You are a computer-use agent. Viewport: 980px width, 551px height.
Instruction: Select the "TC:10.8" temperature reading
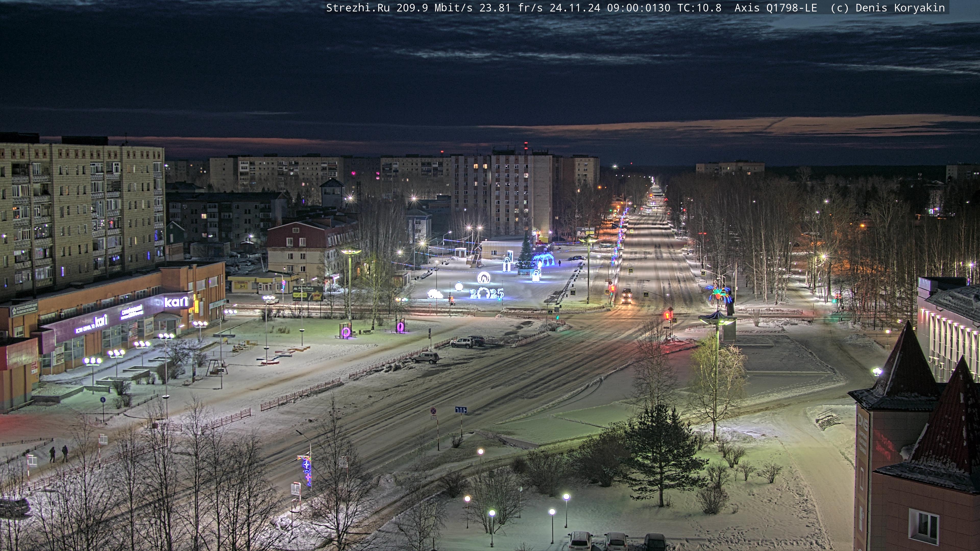pyautogui.click(x=699, y=8)
